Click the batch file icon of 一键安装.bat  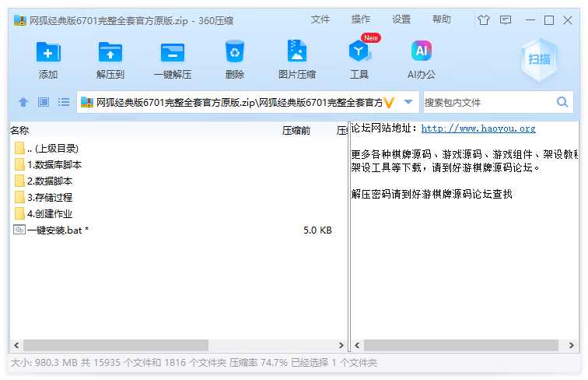pos(19,230)
